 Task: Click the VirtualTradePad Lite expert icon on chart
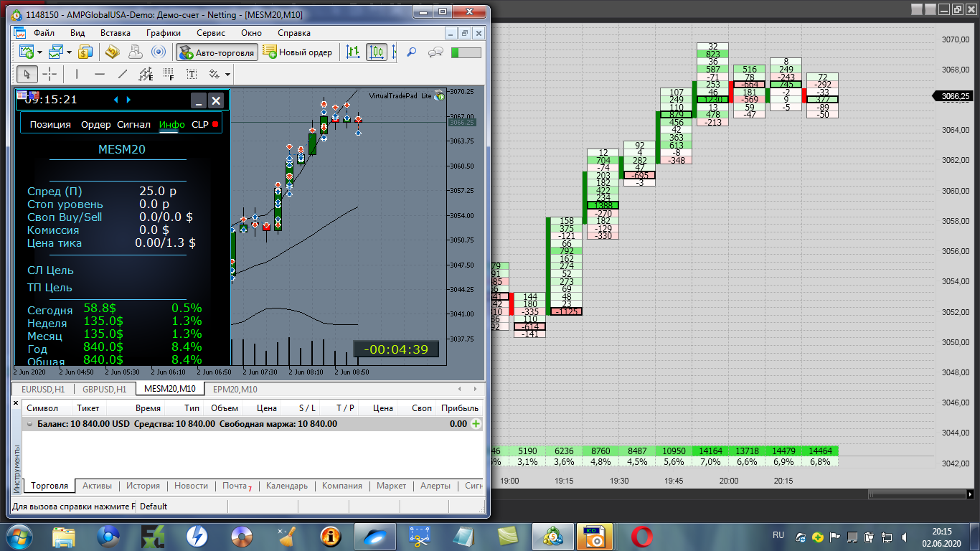tap(439, 95)
